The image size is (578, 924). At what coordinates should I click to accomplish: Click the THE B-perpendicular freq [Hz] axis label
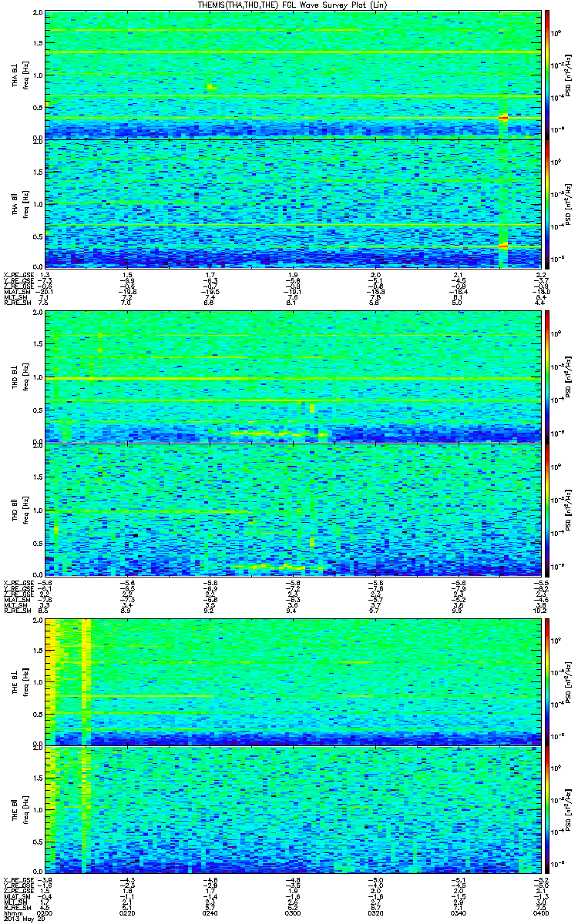(21, 681)
